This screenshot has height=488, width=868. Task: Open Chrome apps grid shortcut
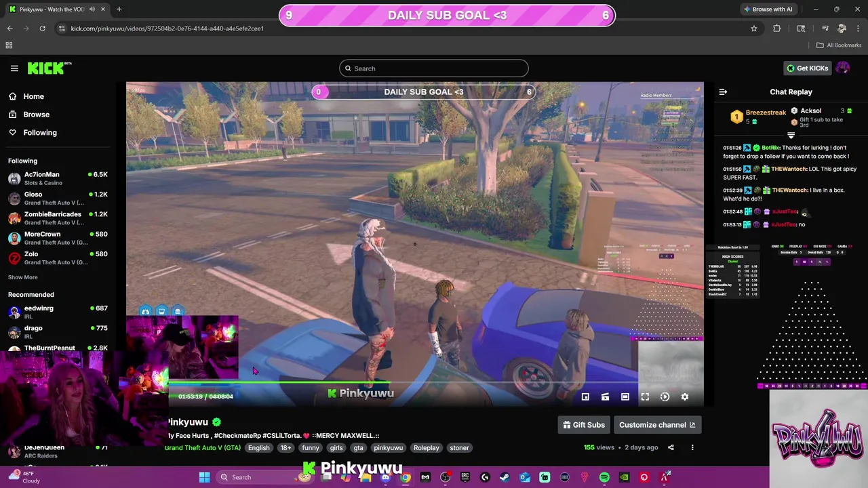(x=9, y=45)
